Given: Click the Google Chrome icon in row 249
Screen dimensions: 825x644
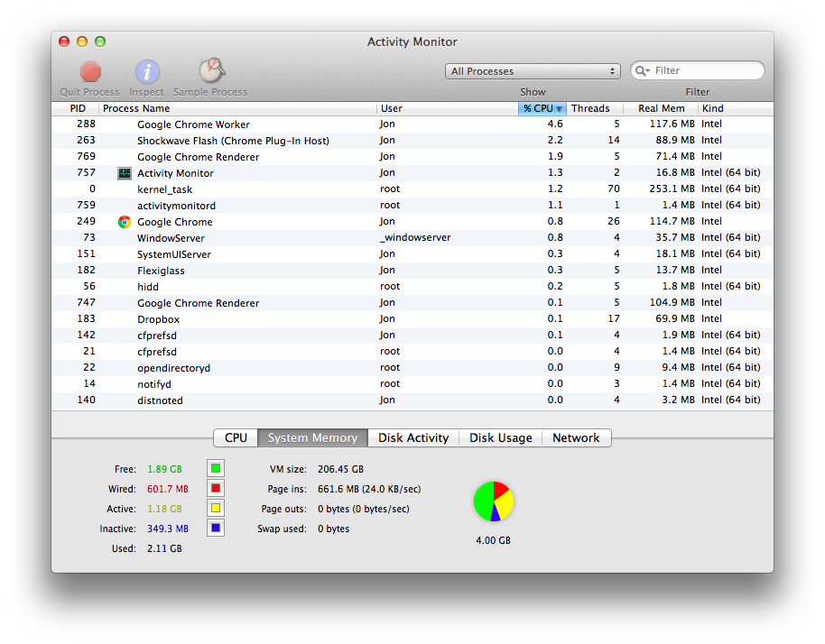Looking at the screenshot, I should click(x=125, y=222).
